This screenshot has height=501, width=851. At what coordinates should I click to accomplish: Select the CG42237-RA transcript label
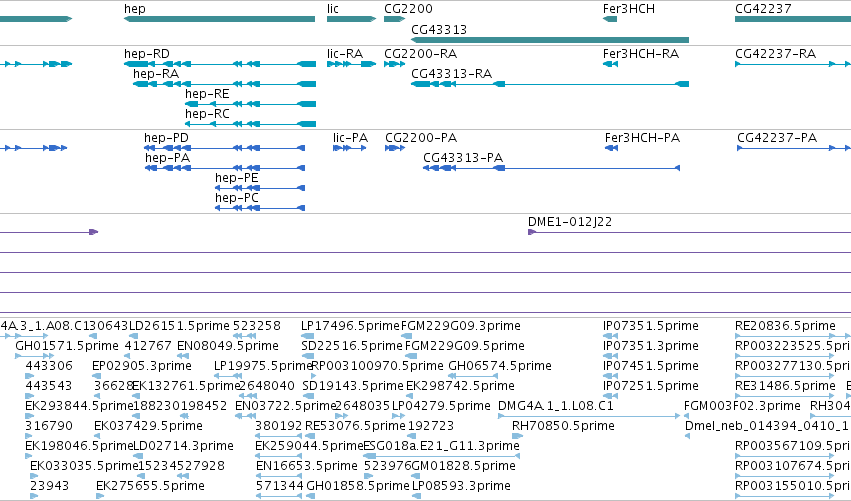point(776,54)
